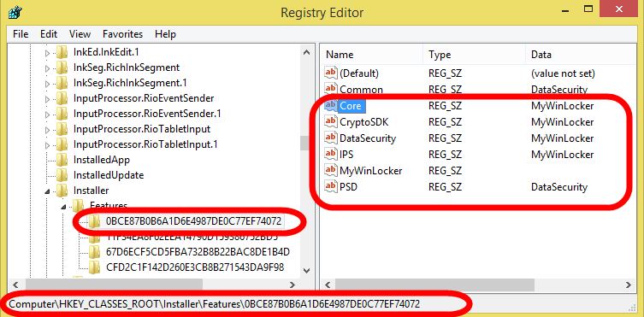Select the Common value name

coord(362,90)
